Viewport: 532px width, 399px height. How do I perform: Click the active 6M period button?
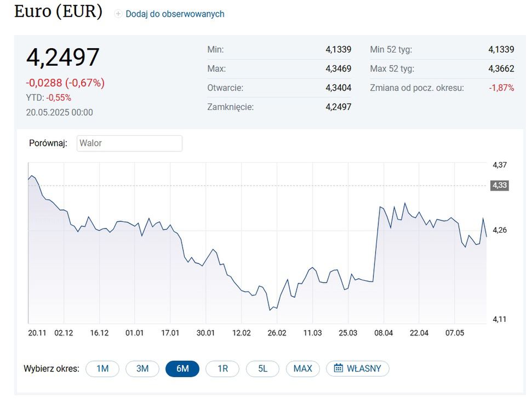click(x=182, y=368)
